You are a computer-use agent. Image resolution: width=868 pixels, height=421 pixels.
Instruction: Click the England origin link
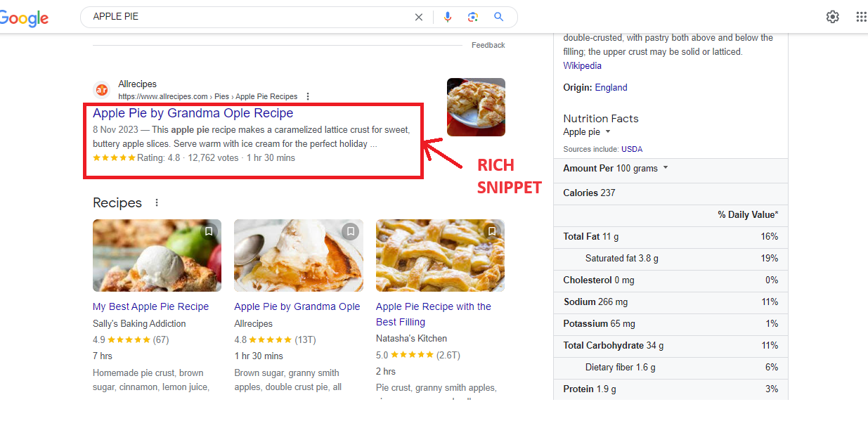(x=611, y=88)
